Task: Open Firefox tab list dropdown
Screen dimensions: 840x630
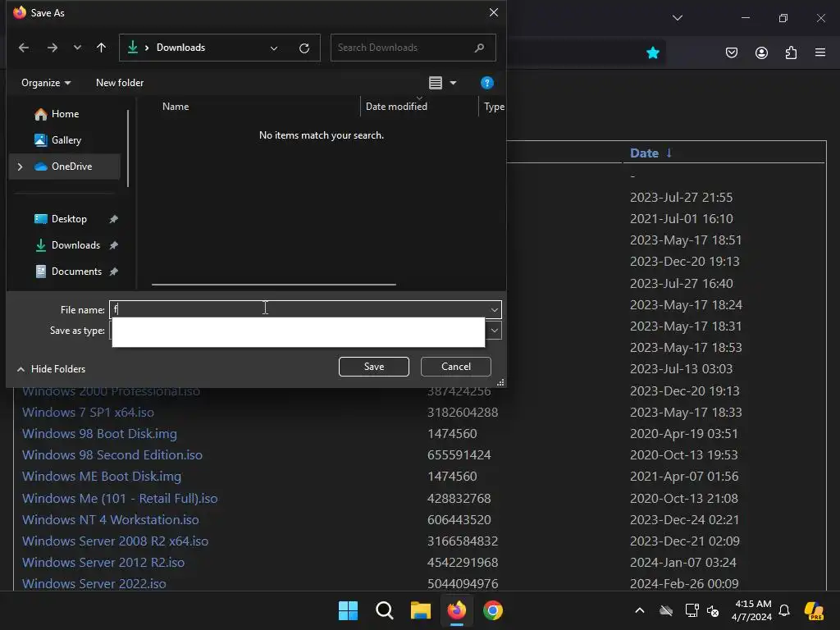Action: tap(677, 18)
